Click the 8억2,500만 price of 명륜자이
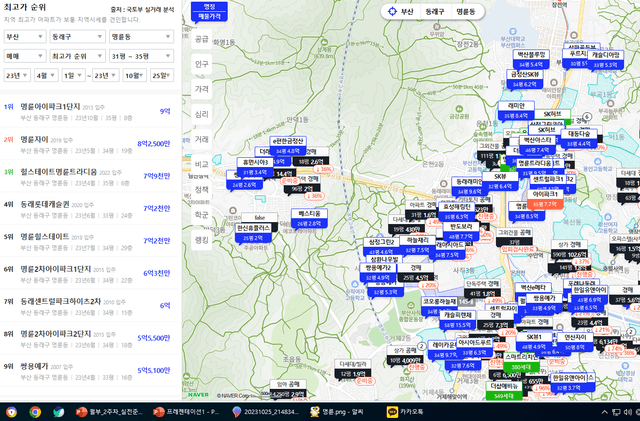 click(x=153, y=144)
